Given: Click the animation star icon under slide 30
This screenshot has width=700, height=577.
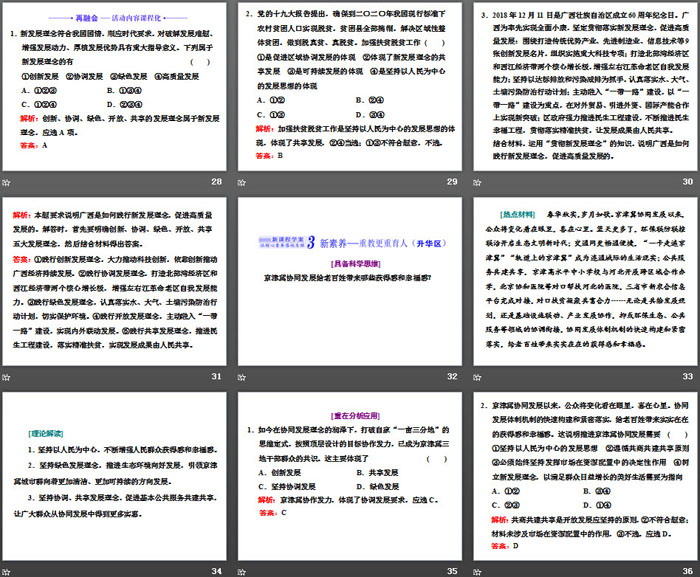Looking at the screenshot, I should click(476, 182).
